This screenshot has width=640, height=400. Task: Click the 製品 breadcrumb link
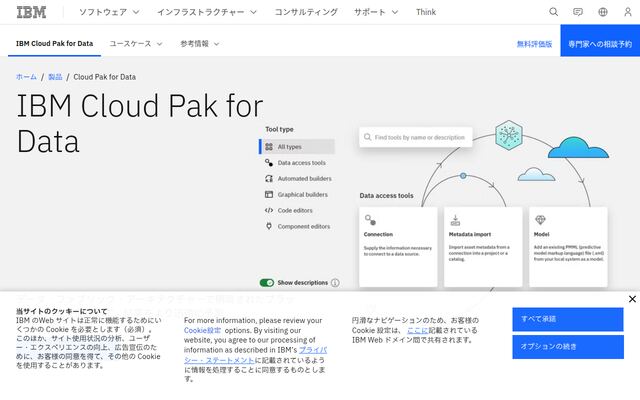pos(55,77)
